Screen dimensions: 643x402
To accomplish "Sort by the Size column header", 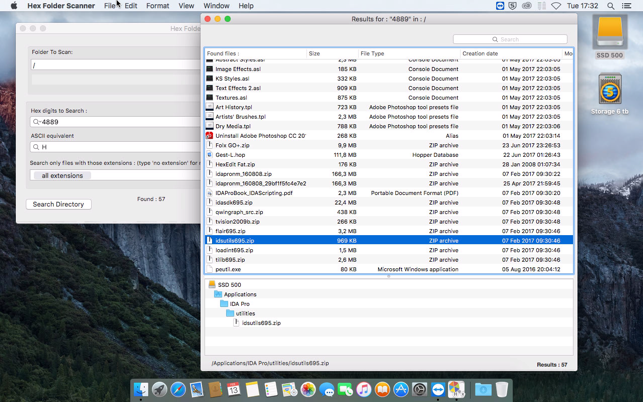I will click(332, 54).
